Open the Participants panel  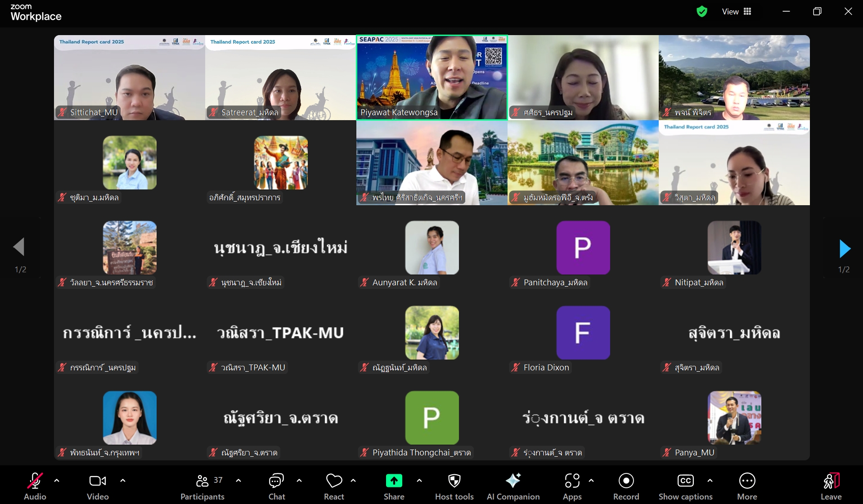(x=202, y=486)
